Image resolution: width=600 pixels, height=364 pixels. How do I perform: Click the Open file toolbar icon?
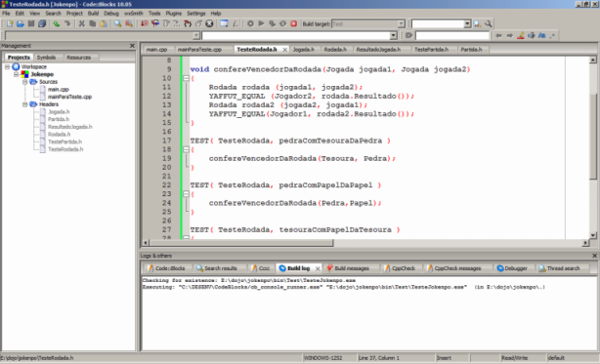21,23
